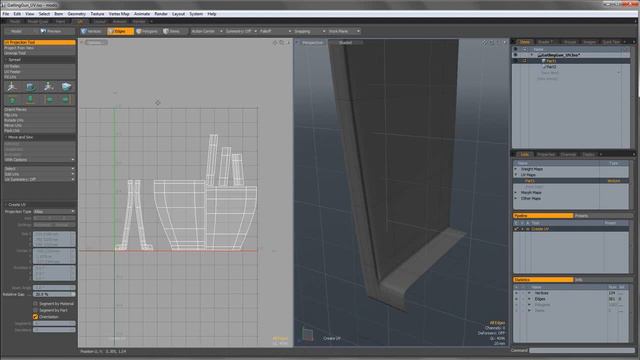The height and width of the screenshot is (360, 640).
Task: Click fourth green icon above Orient Pieces
Action: (67, 100)
